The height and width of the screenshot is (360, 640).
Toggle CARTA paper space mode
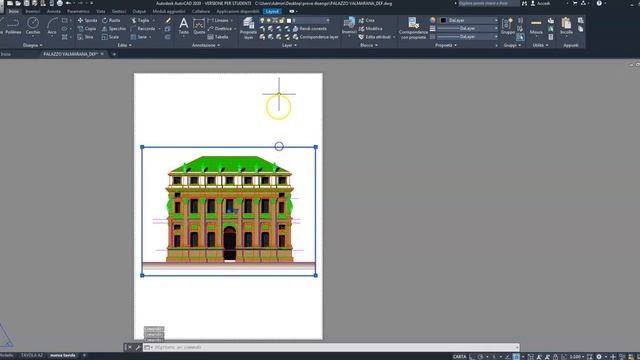tap(460, 356)
